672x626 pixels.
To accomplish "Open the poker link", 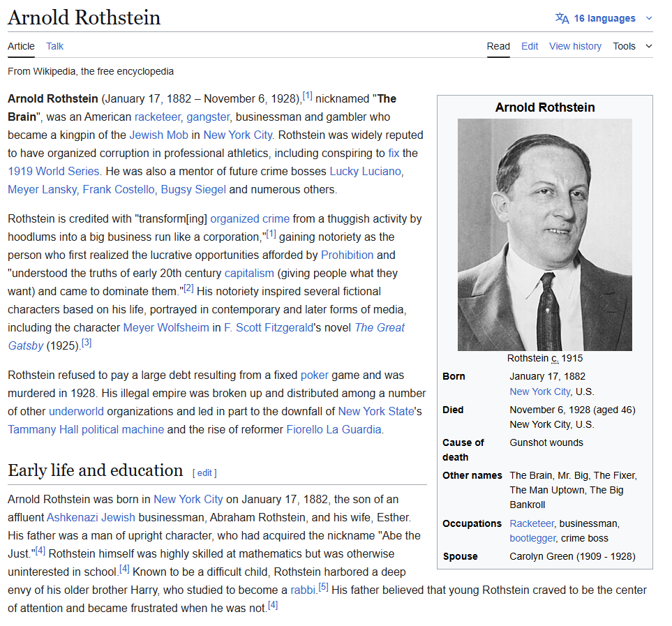I will click(x=314, y=375).
